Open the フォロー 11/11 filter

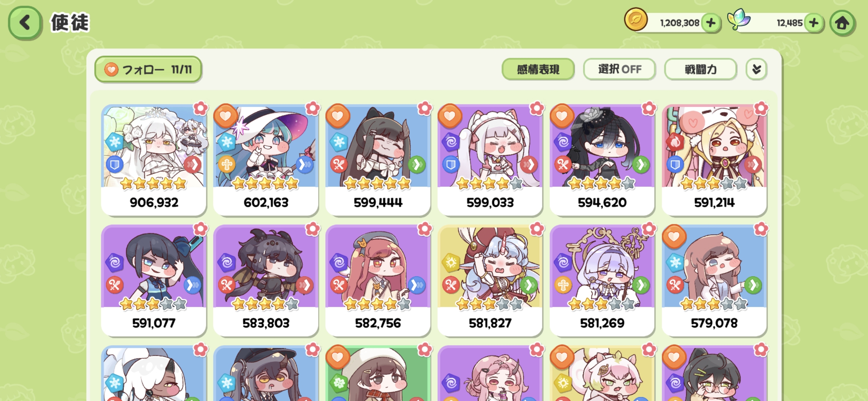pyautogui.click(x=148, y=69)
